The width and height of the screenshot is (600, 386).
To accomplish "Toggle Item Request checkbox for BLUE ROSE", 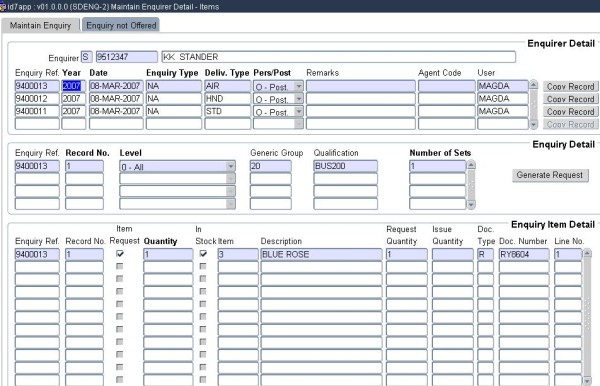I will (120, 253).
